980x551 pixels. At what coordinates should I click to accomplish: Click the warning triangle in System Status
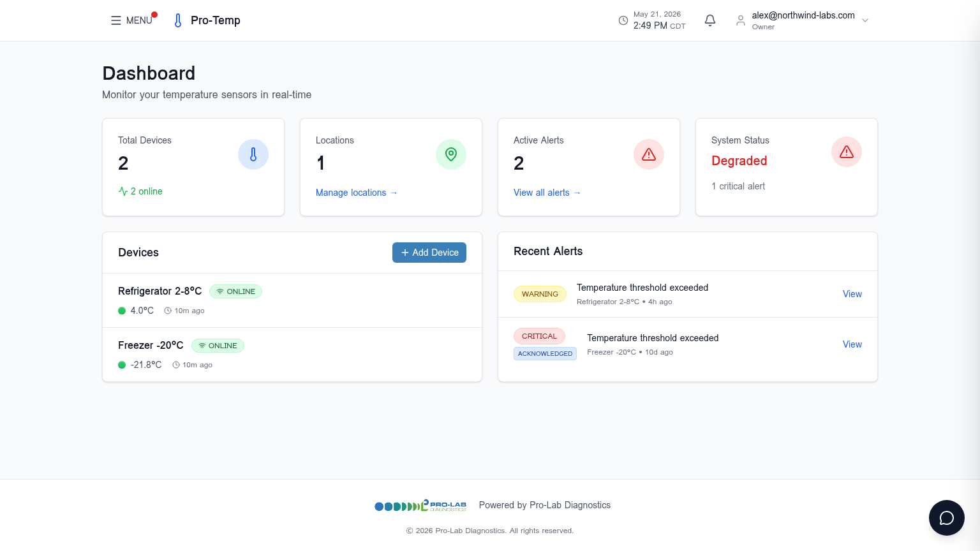[x=847, y=152]
